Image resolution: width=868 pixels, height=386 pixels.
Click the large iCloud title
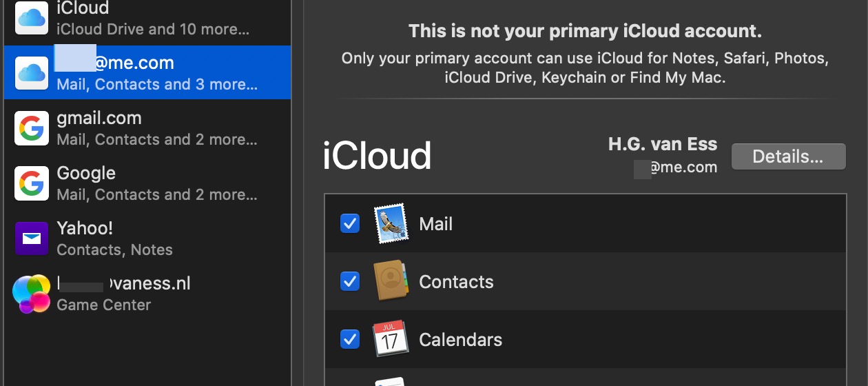(x=377, y=156)
